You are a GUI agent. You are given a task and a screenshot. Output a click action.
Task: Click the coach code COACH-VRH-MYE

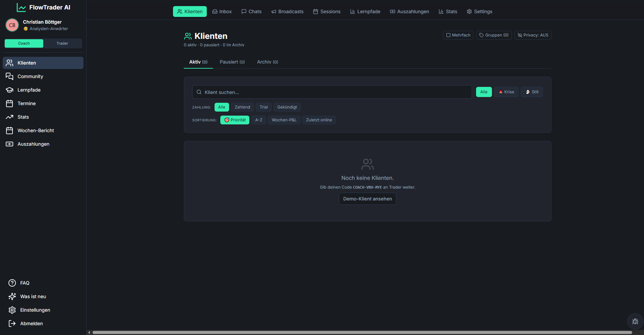click(367, 187)
